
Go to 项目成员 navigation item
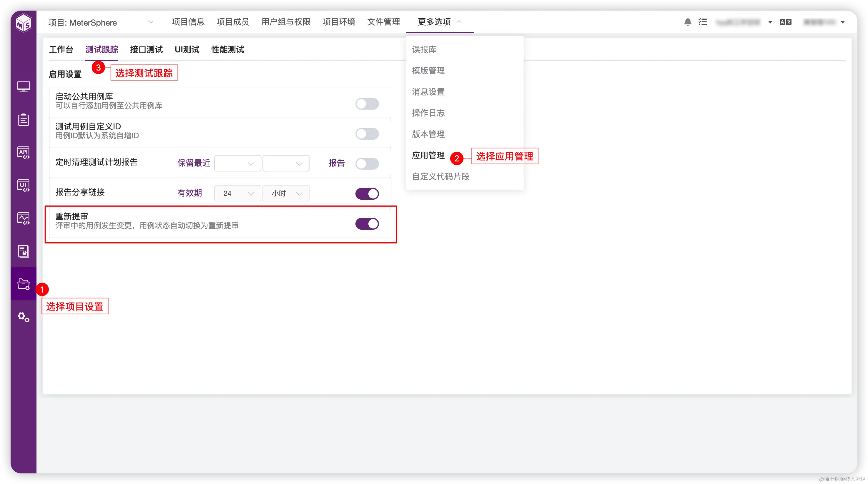(x=232, y=21)
